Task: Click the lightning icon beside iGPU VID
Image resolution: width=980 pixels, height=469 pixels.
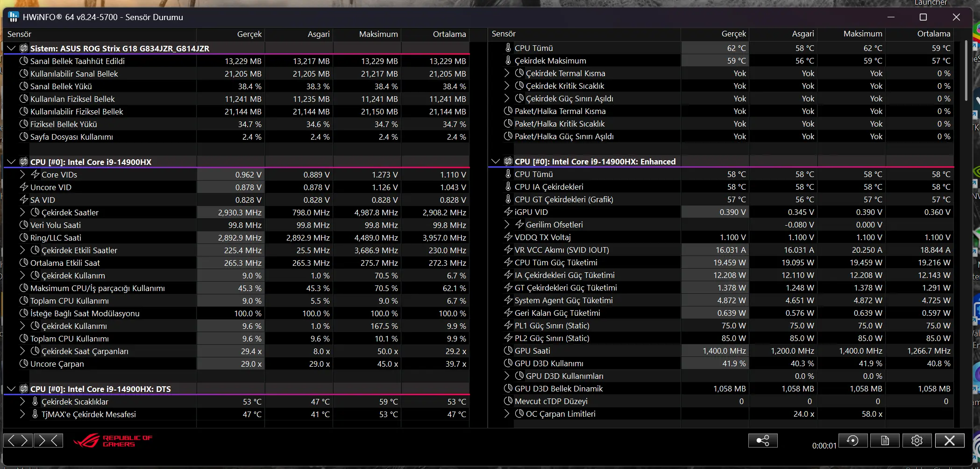Action: click(508, 212)
